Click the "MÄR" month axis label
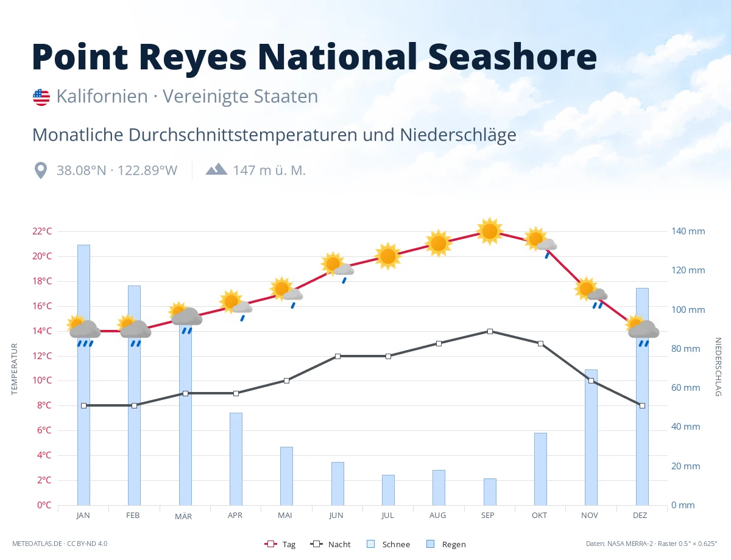The width and height of the screenshot is (731, 560). (183, 516)
